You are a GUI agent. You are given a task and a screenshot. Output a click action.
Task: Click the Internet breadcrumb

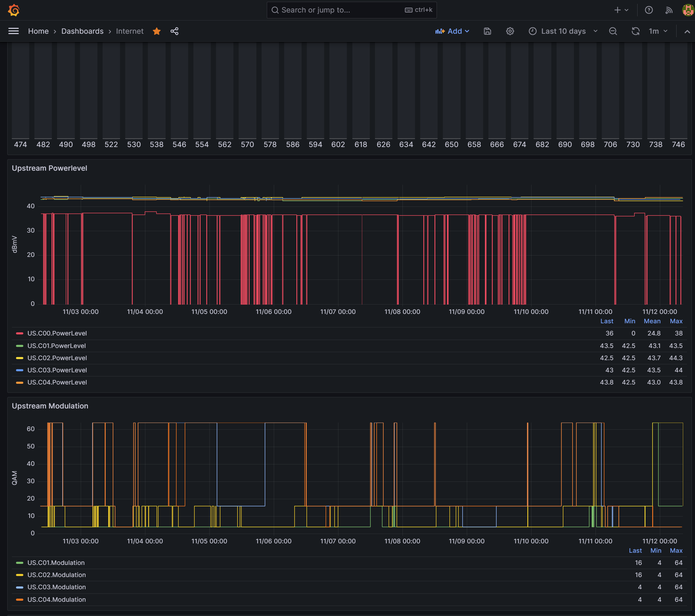click(130, 31)
